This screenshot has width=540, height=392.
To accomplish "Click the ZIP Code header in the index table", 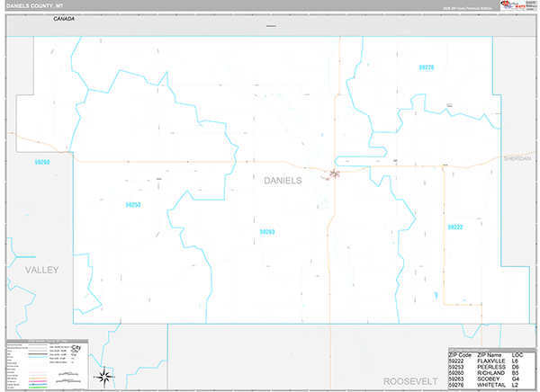I will (x=460, y=355).
